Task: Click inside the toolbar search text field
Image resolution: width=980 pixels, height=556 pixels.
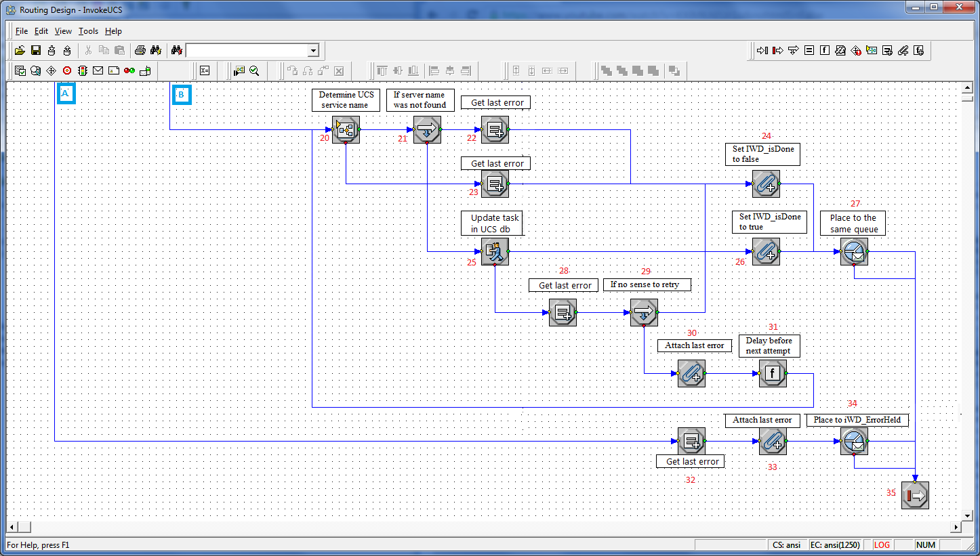Action: click(x=247, y=51)
